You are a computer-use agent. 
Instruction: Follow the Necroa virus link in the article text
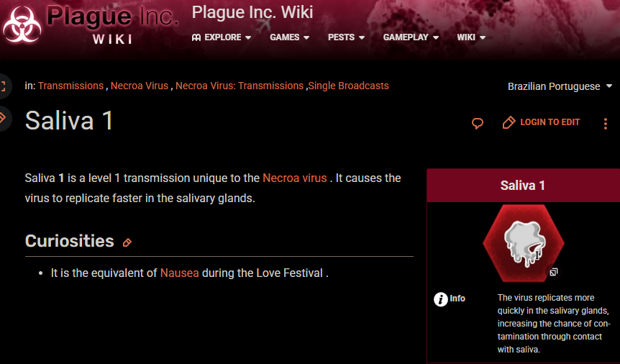point(294,178)
